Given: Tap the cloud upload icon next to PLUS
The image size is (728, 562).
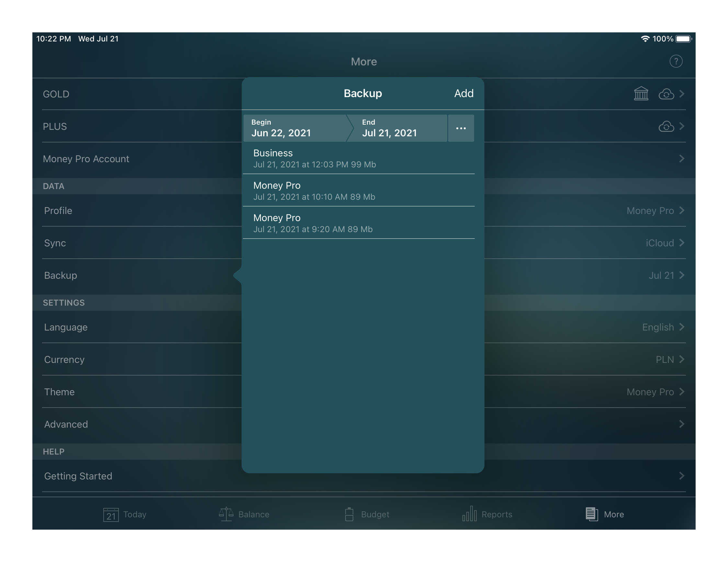Looking at the screenshot, I should click(666, 126).
